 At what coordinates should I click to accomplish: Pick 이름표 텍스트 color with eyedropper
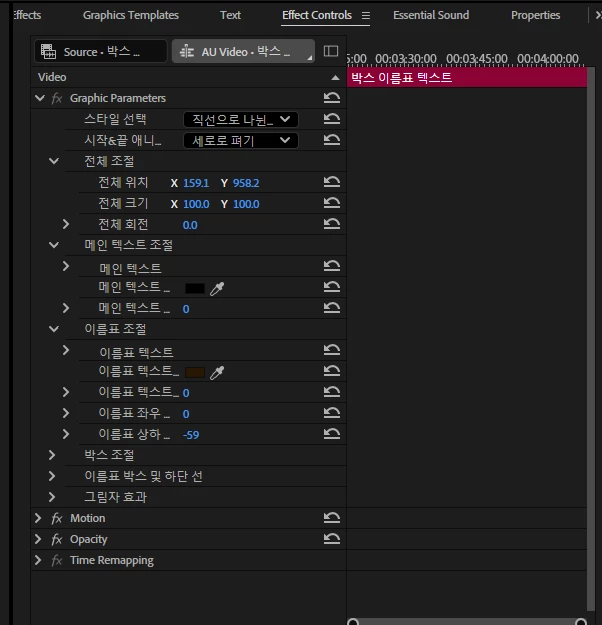tap(217, 373)
